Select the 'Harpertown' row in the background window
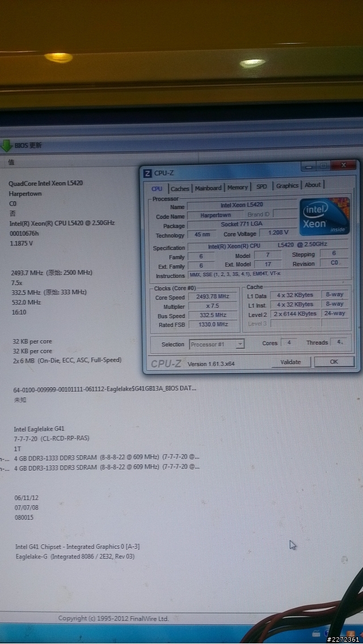Viewport: 363px width, 644px height. [x=25, y=193]
